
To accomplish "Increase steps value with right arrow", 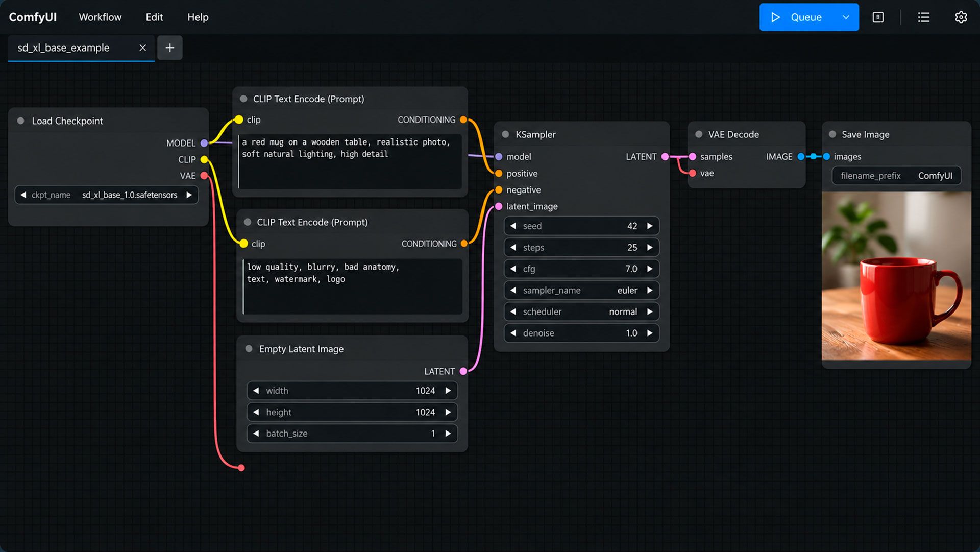I will tap(650, 247).
